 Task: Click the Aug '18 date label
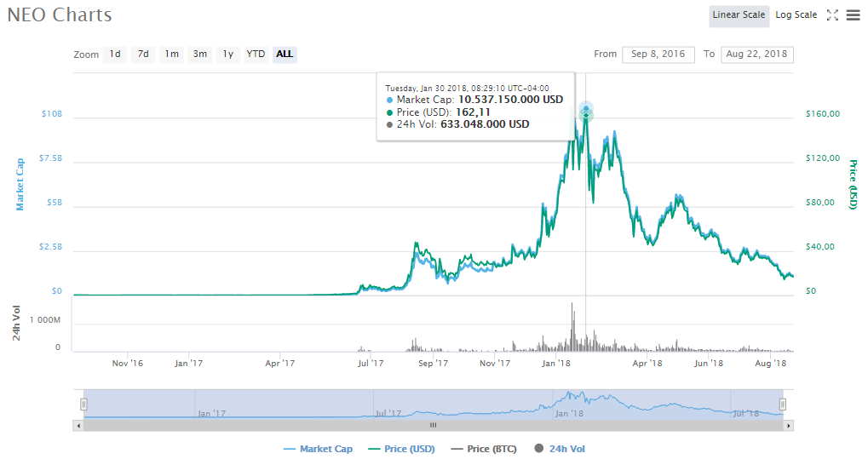pos(771,364)
